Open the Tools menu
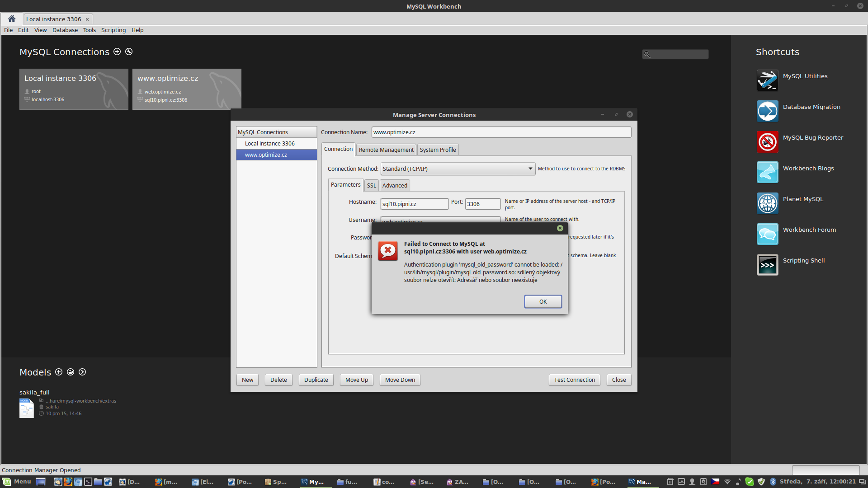Screen dimensions: 868x488 (x=90, y=30)
